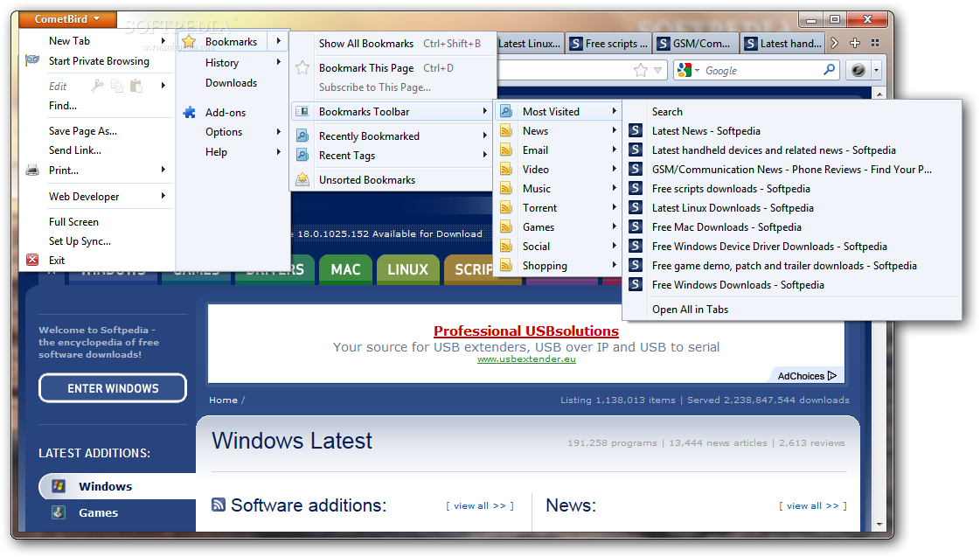Screen dimensions: 980x557
Task: Click the page scrollbar down arrow
Action: (x=879, y=525)
